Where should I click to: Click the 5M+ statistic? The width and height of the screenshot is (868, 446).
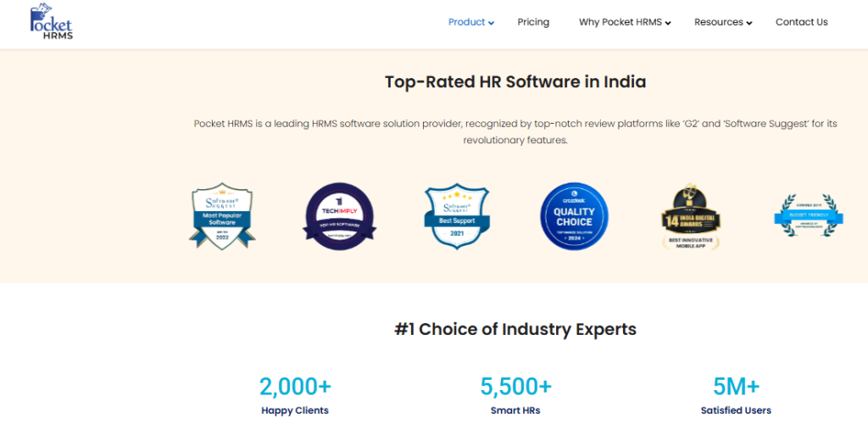[x=736, y=387]
